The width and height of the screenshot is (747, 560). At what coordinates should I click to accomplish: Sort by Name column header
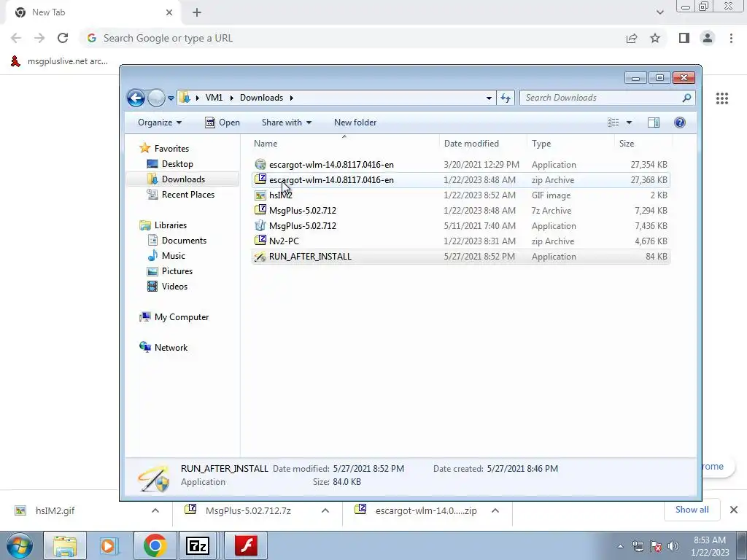point(344,144)
